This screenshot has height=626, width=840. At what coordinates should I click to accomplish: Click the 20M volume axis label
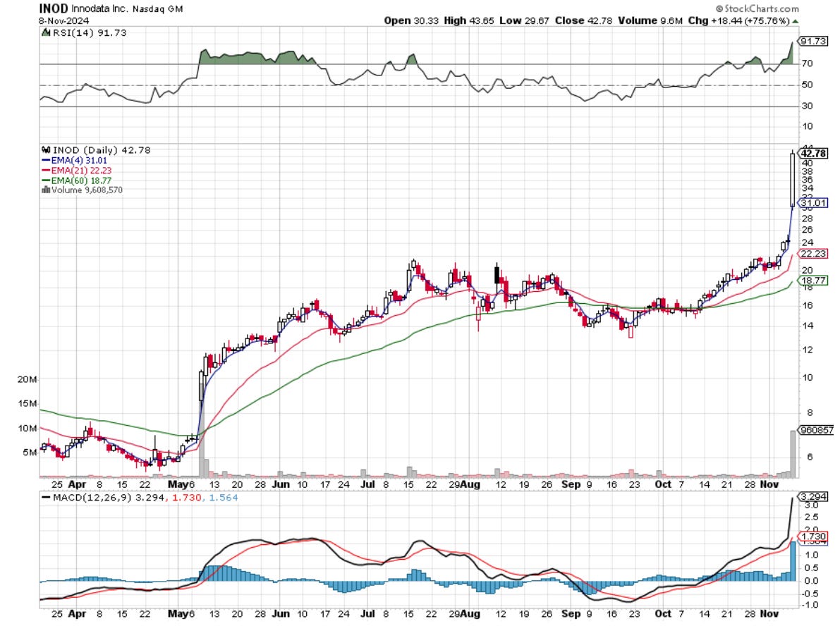[x=27, y=380]
